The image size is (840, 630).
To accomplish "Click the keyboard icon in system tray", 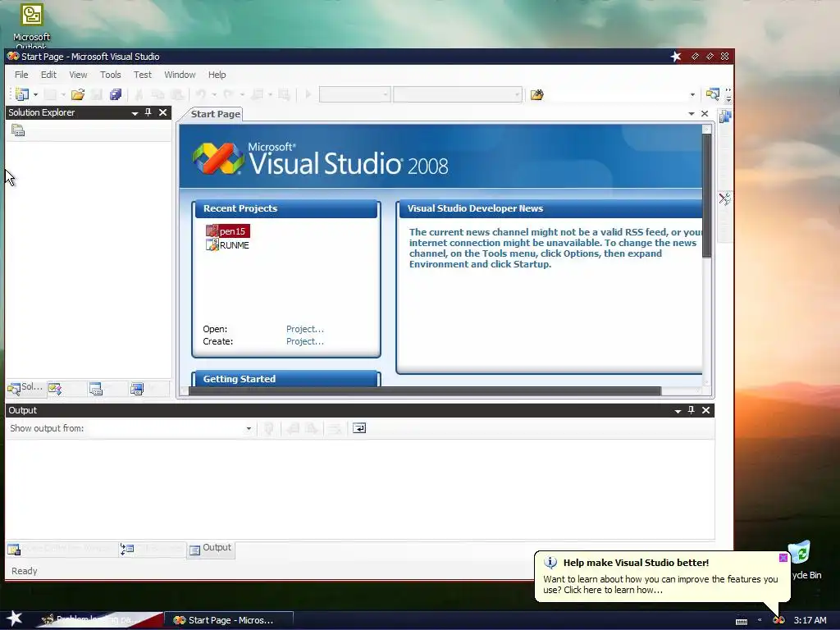I will pyautogui.click(x=742, y=621).
